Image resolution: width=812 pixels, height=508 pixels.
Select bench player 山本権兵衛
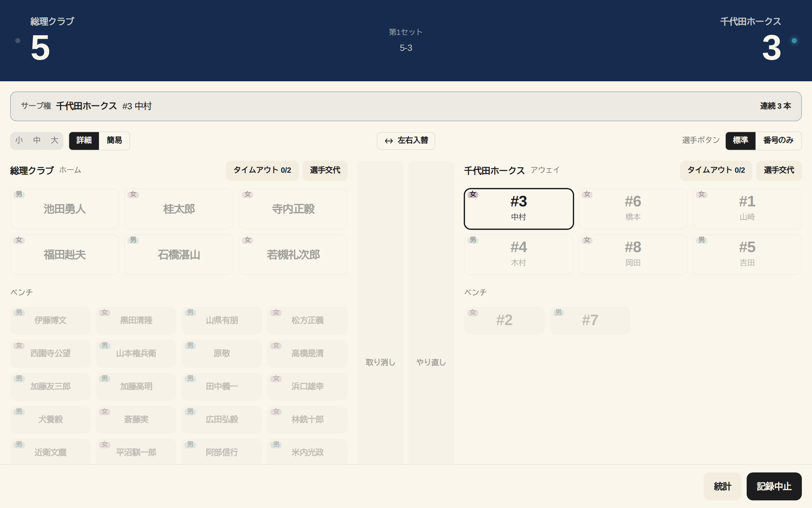(x=136, y=353)
